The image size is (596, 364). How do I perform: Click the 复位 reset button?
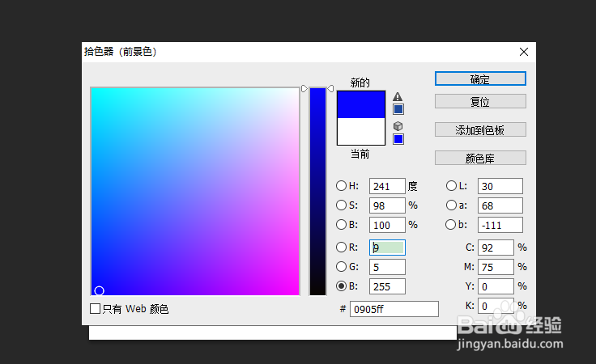pyautogui.click(x=480, y=101)
